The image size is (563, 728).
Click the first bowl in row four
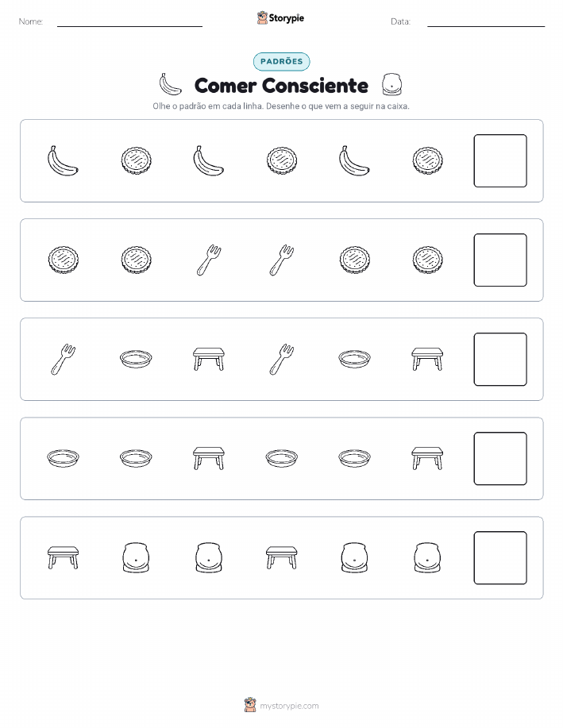pyautogui.click(x=63, y=458)
